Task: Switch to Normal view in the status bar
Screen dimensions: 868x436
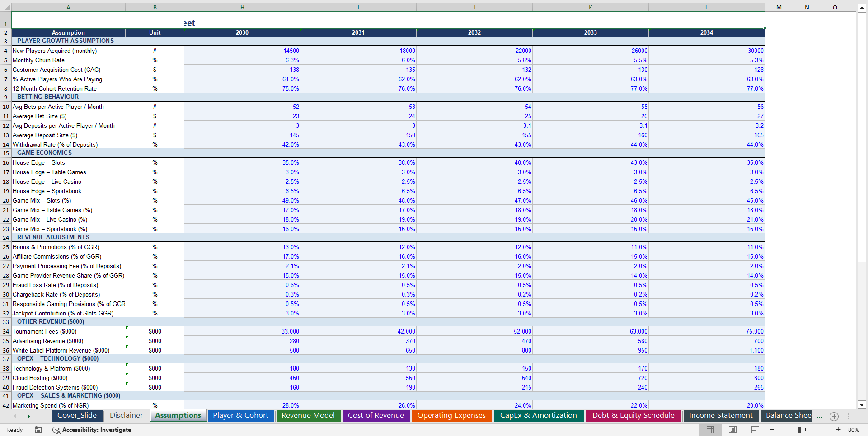Action: [x=710, y=429]
